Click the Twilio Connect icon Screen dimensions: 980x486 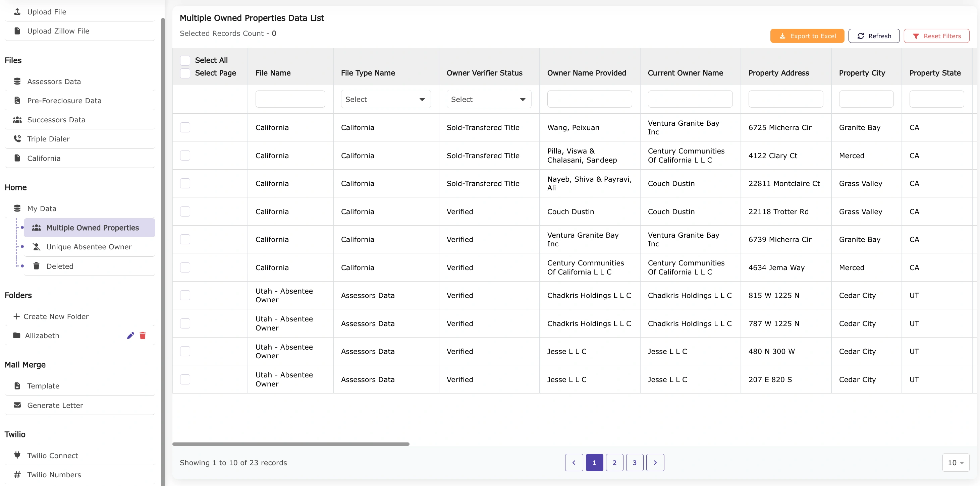tap(18, 455)
